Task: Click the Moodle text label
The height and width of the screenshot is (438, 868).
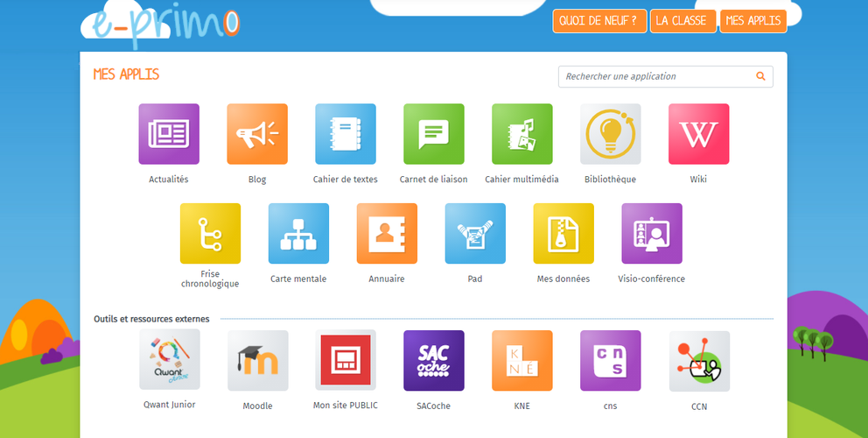Action: (258, 406)
